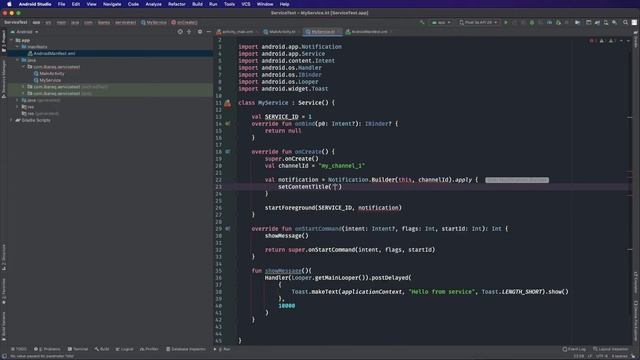Collapse the app module node
Image resolution: width=640 pixels, height=360 pixels.
click(x=11, y=40)
